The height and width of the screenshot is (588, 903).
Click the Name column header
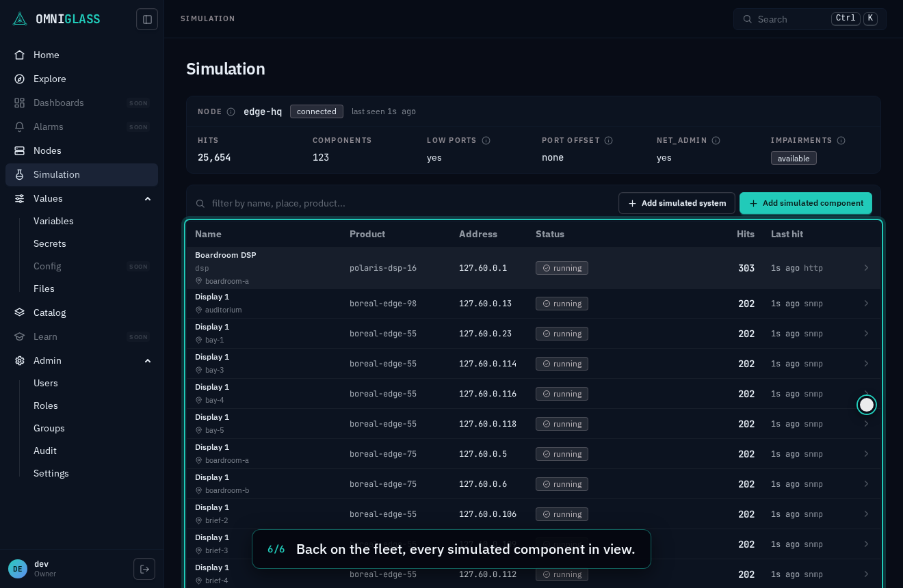(208, 234)
